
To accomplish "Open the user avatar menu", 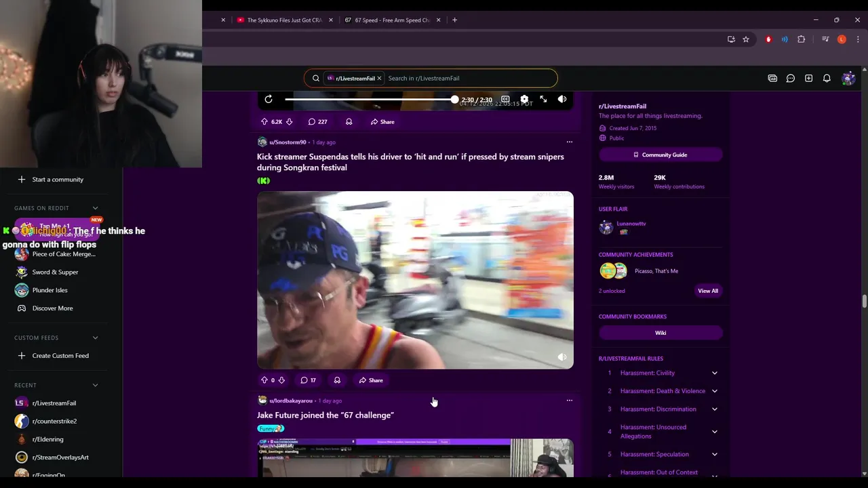I will [x=848, y=78].
